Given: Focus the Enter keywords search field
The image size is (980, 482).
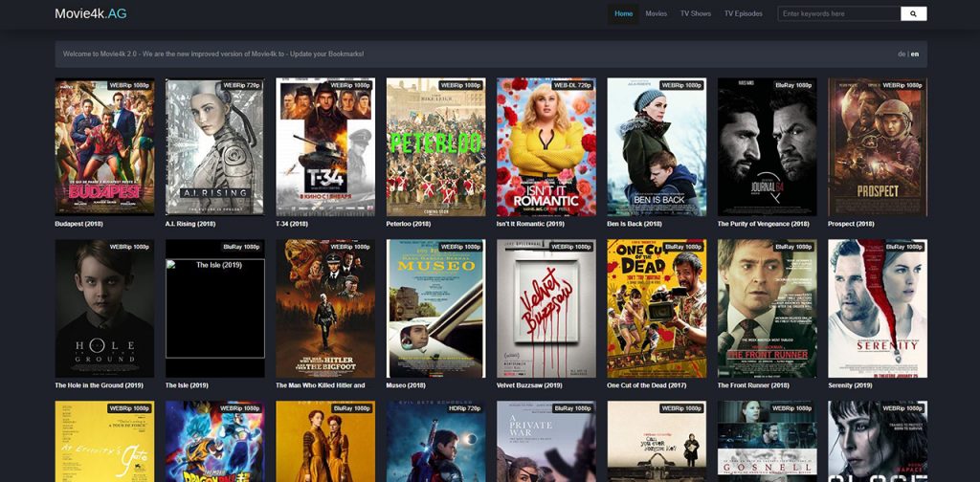Looking at the screenshot, I should 838,13.
